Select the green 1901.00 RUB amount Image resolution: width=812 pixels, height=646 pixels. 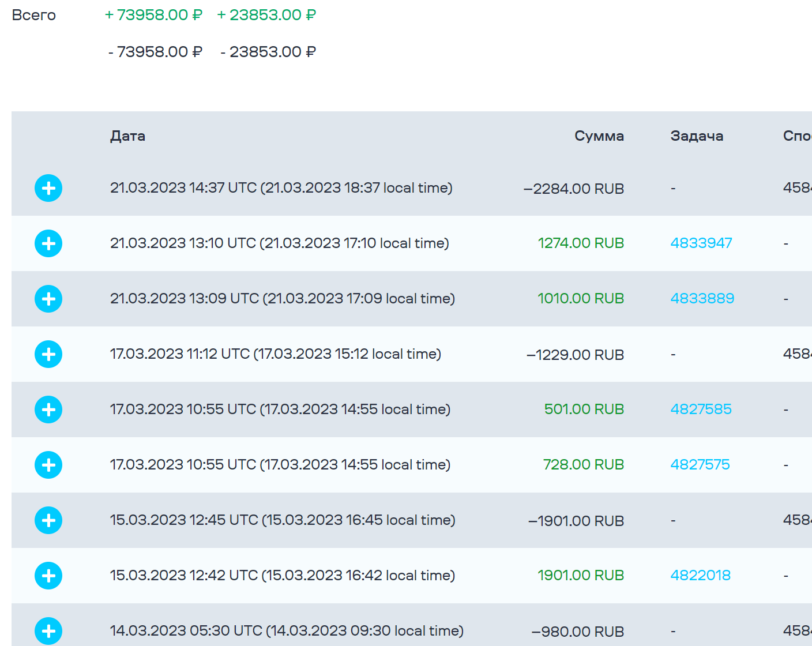pos(581,575)
